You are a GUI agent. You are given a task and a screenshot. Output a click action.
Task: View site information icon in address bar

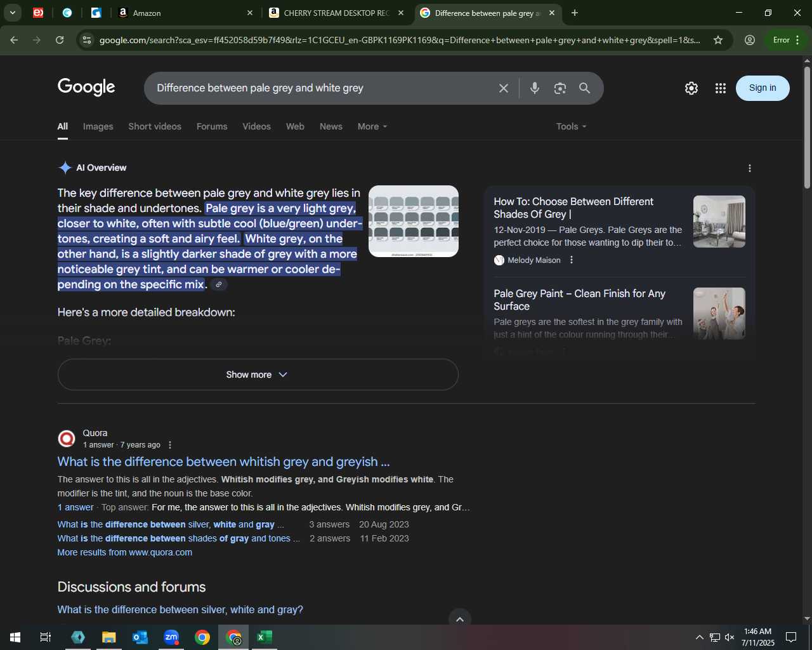coord(87,40)
